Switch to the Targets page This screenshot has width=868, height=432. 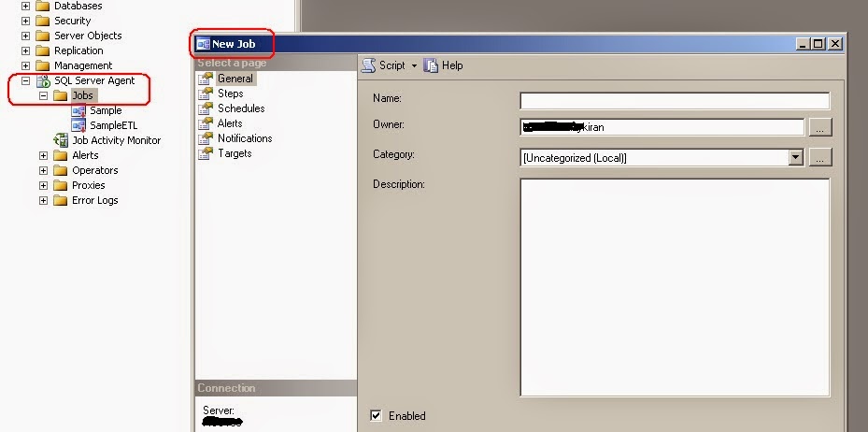point(235,153)
